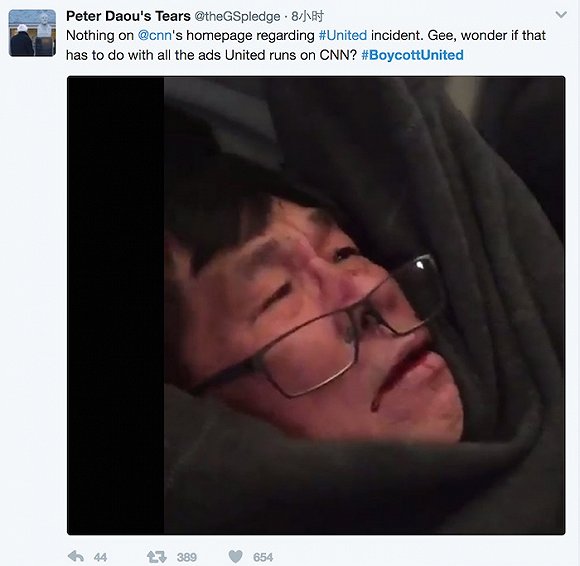This screenshot has width=580, height=566.
Task: Click the words "Nothing on" starting the tweet
Action: [x=100, y=36]
